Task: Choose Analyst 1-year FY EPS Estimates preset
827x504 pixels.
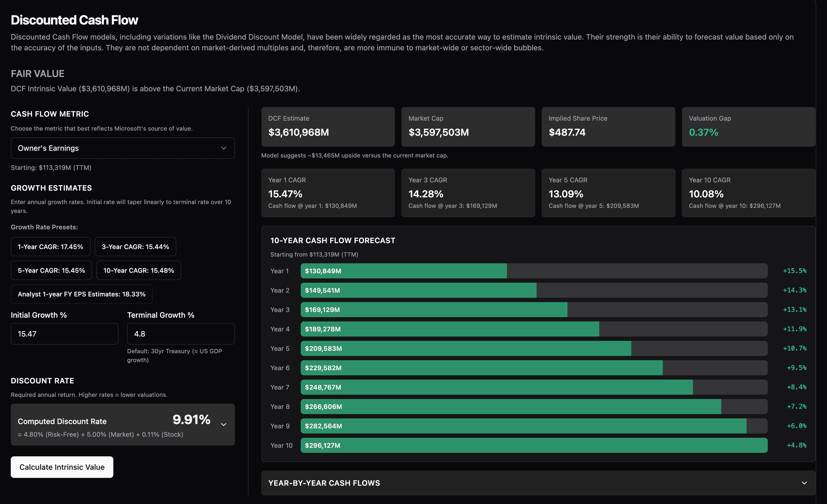Action: (x=82, y=294)
